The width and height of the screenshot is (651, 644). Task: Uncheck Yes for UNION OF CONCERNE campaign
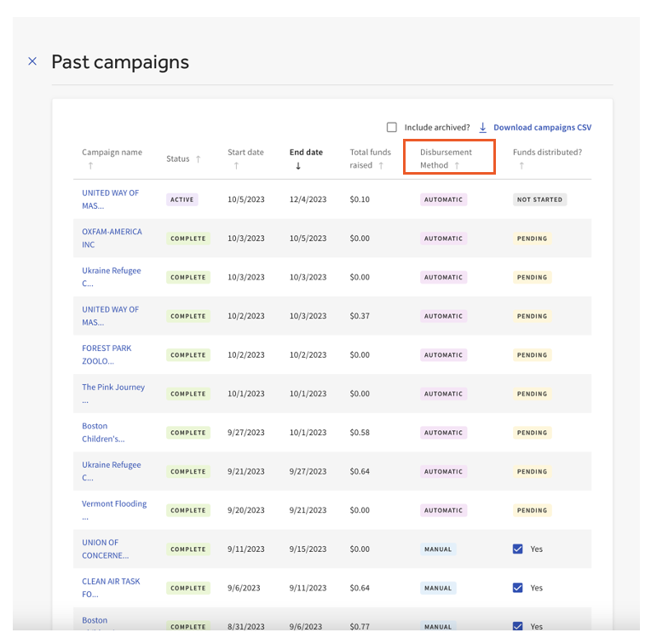[x=517, y=549]
